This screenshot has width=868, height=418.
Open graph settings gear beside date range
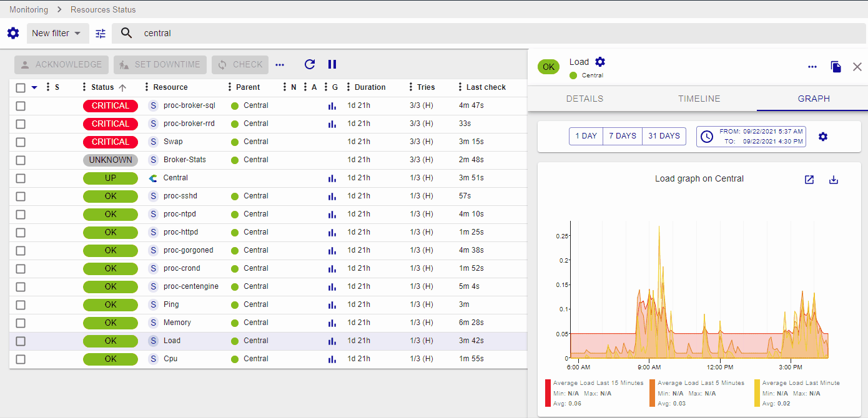point(823,137)
